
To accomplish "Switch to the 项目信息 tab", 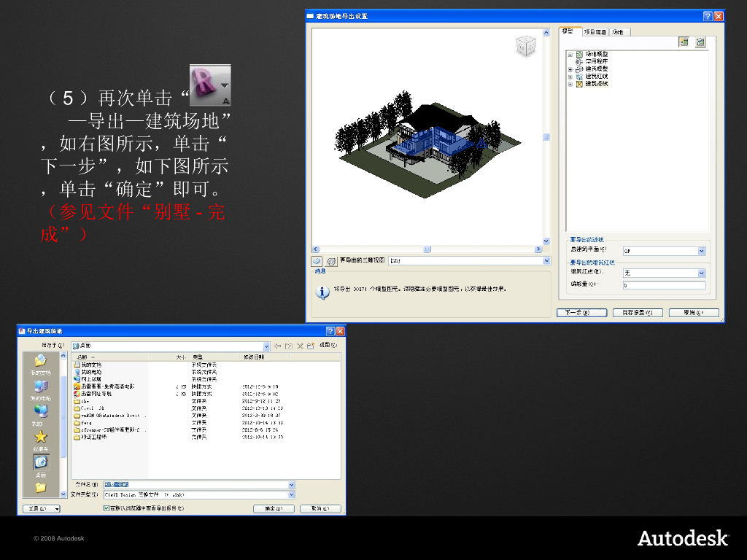I will point(595,32).
